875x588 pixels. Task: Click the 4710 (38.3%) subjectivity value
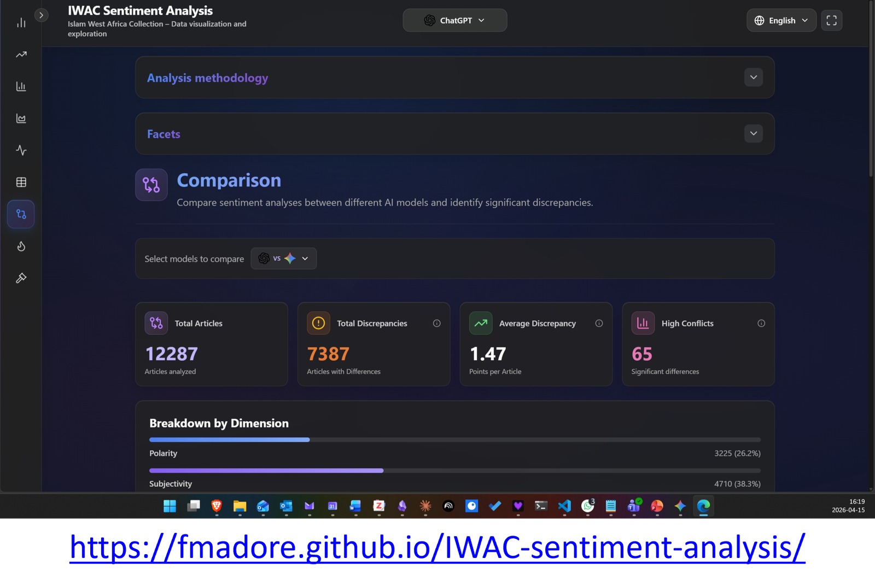pyautogui.click(x=737, y=484)
